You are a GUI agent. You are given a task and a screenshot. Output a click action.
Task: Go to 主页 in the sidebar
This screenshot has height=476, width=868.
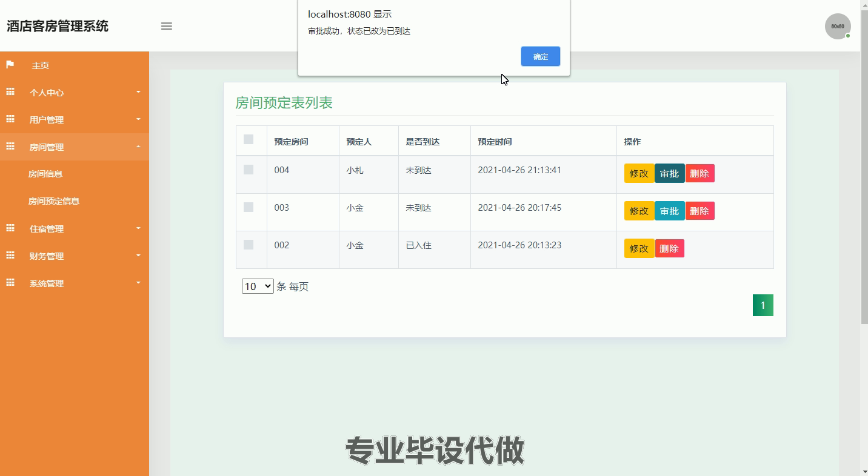coord(41,65)
